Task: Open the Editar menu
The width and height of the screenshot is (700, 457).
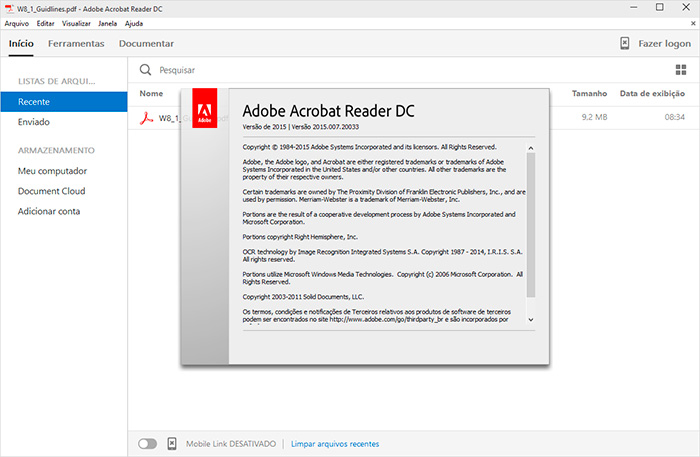Action: (45, 24)
